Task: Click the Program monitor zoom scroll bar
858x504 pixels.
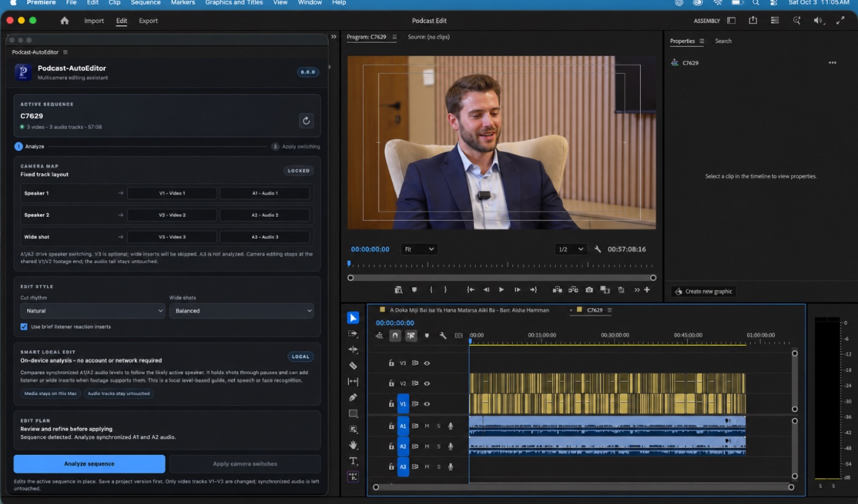Action: point(502,277)
